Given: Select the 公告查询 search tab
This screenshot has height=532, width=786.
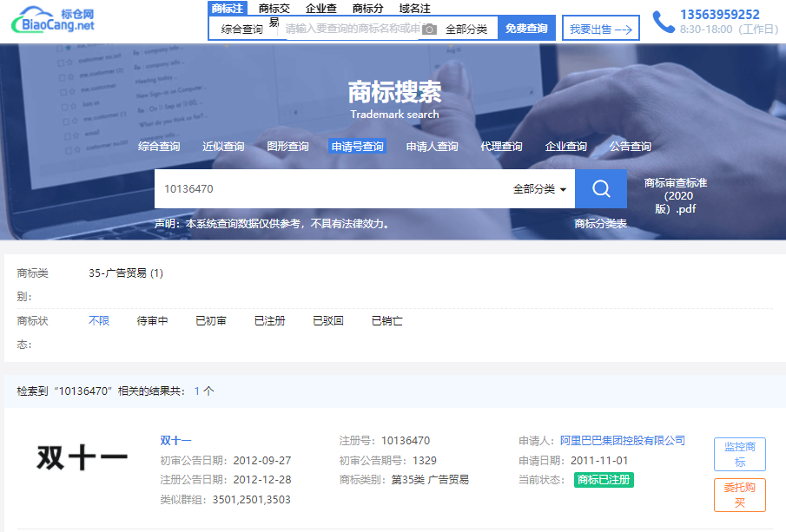Looking at the screenshot, I should 631,147.
